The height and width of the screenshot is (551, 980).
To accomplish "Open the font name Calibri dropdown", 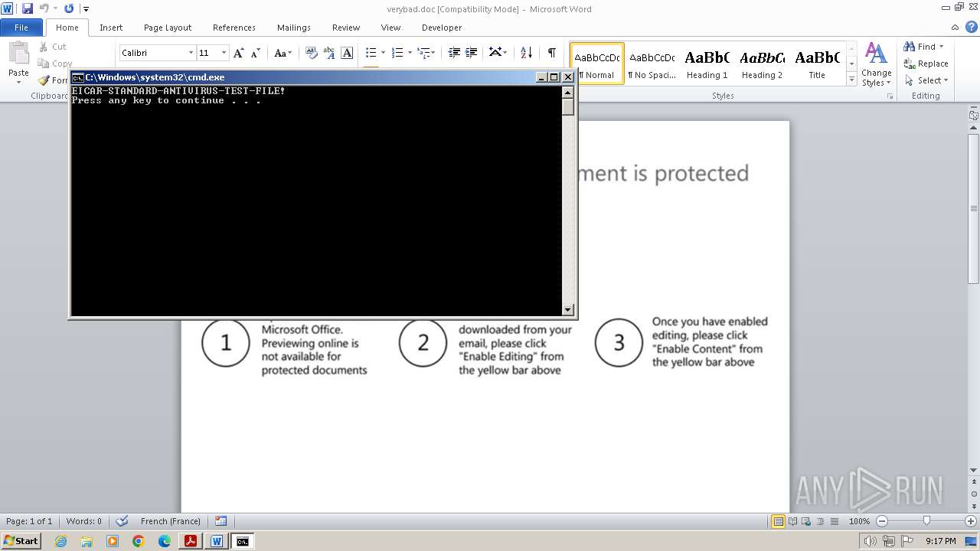I will (191, 53).
